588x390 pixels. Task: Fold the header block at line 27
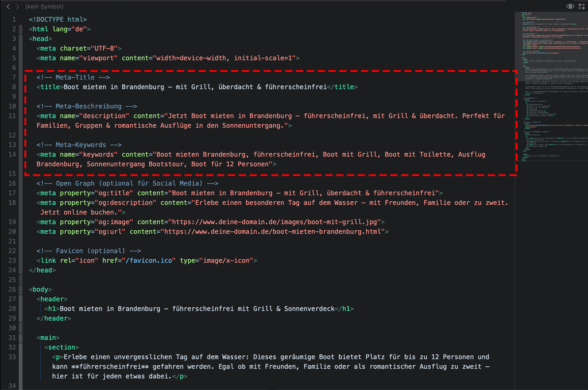21,300
